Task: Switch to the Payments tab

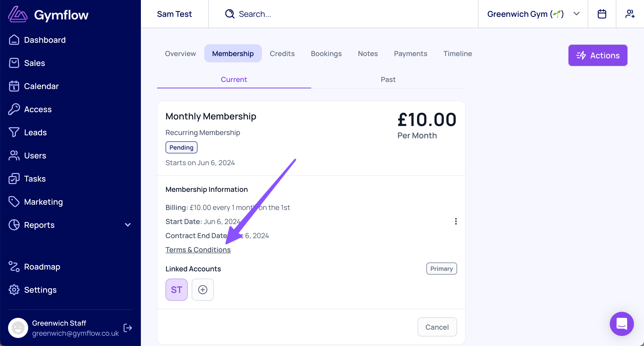Action: coord(411,54)
